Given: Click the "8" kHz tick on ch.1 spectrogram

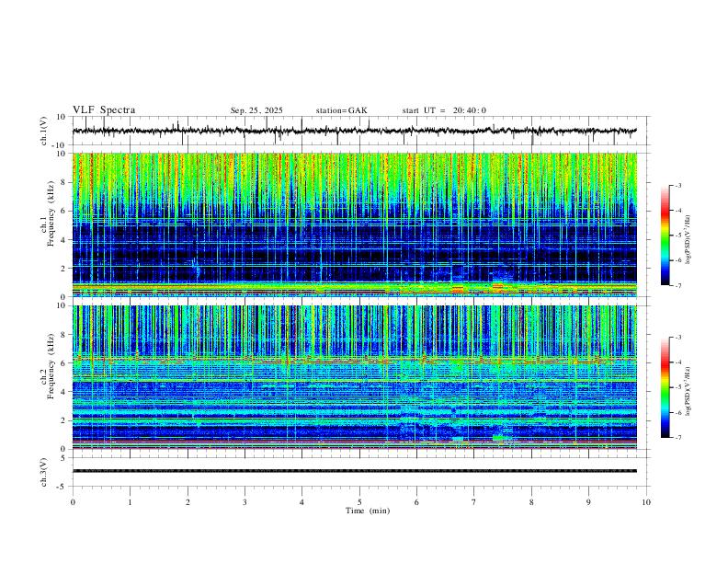Looking at the screenshot, I should tap(63, 182).
